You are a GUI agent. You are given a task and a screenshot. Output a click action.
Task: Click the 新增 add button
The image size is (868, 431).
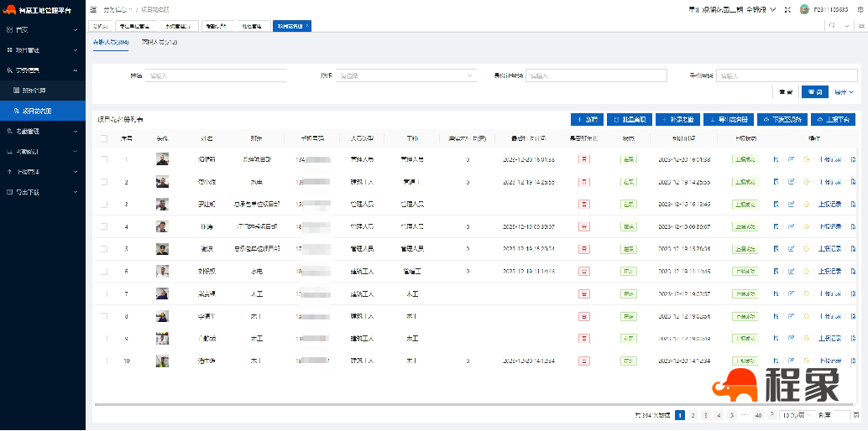click(x=587, y=120)
